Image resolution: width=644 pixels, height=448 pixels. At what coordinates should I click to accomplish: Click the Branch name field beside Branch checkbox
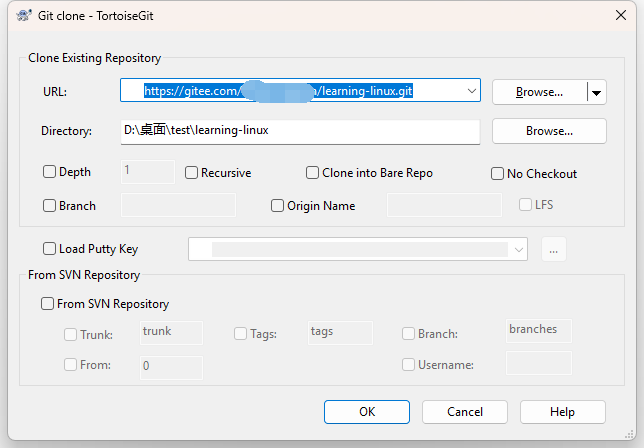[178, 205]
